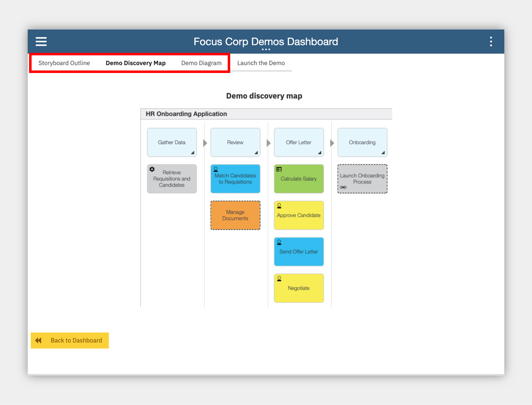
Task: Select the Demo Discovery Map tab
Action: (136, 63)
